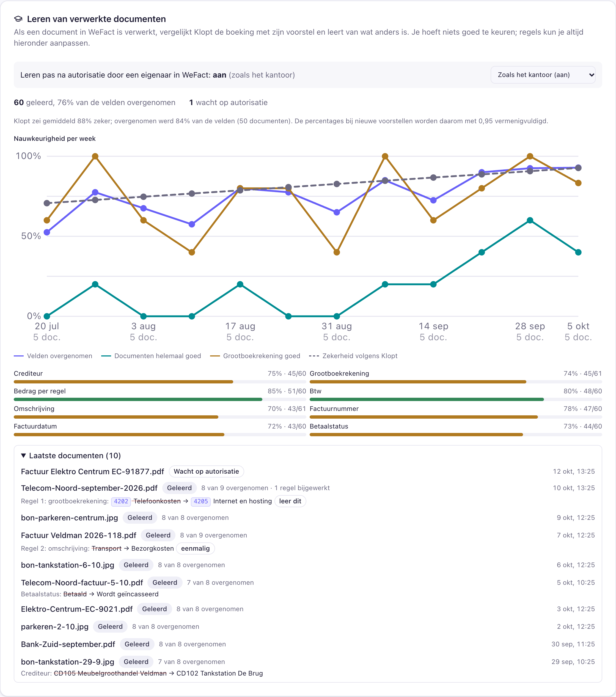This screenshot has width=616, height=697.
Task: Open 'Telecom-Noord-september-2026.pdf'
Action: point(89,488)
